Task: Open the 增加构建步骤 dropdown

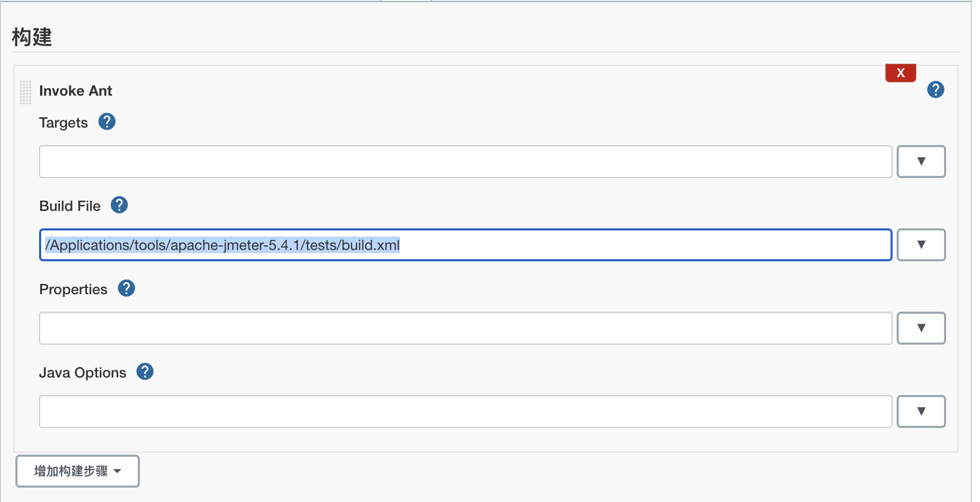Action: pyautogui.click(x=78, y=471)
